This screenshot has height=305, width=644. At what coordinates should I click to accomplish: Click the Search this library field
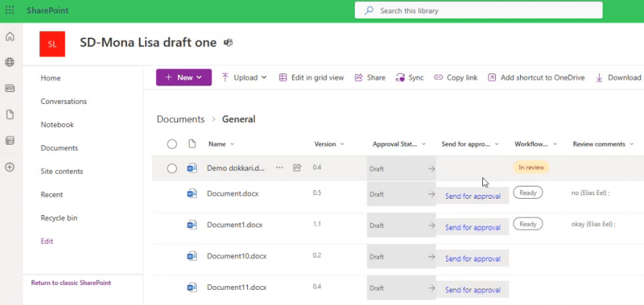click(479, 11)
